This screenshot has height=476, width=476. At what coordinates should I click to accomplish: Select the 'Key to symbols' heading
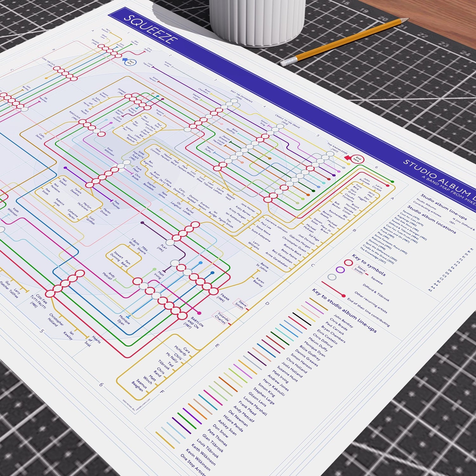pos(369,264)
